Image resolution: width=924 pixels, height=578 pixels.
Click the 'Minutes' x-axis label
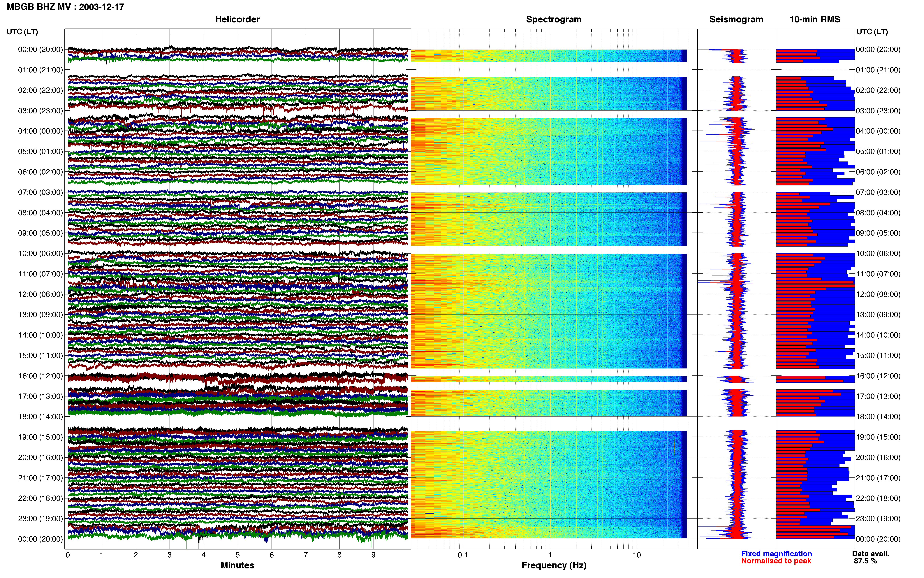(x=237, y=565)
